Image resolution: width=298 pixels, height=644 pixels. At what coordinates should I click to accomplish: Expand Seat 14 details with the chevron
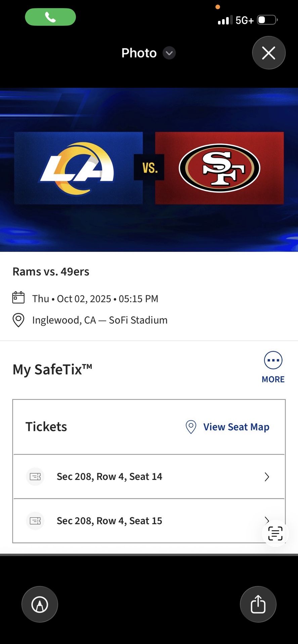[x=267, y=477]
